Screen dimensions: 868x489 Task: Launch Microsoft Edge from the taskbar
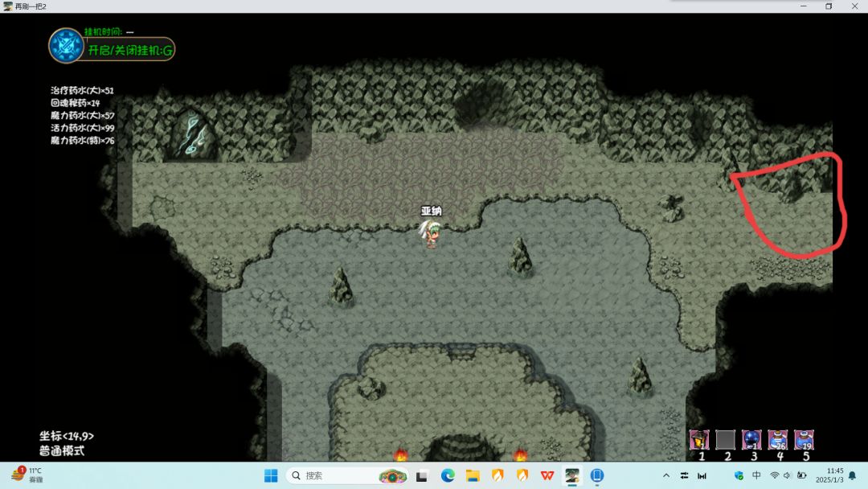click(448, 475)
